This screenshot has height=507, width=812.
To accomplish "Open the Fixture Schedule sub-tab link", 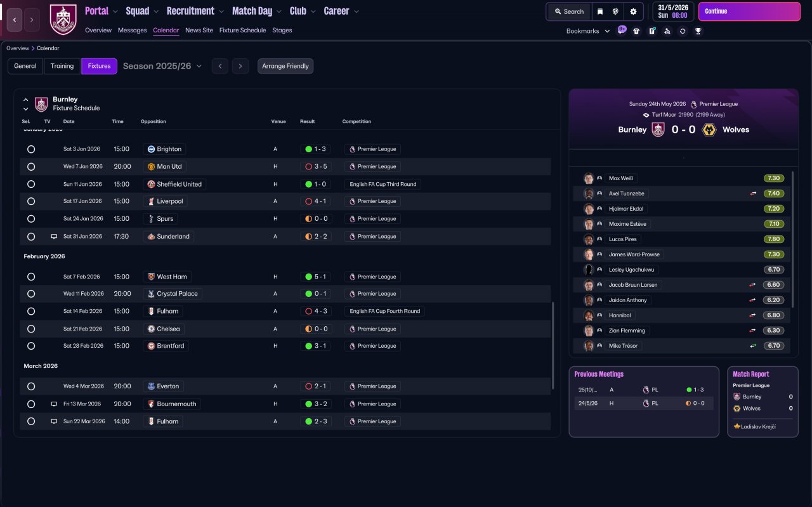I will pos(242,30).
